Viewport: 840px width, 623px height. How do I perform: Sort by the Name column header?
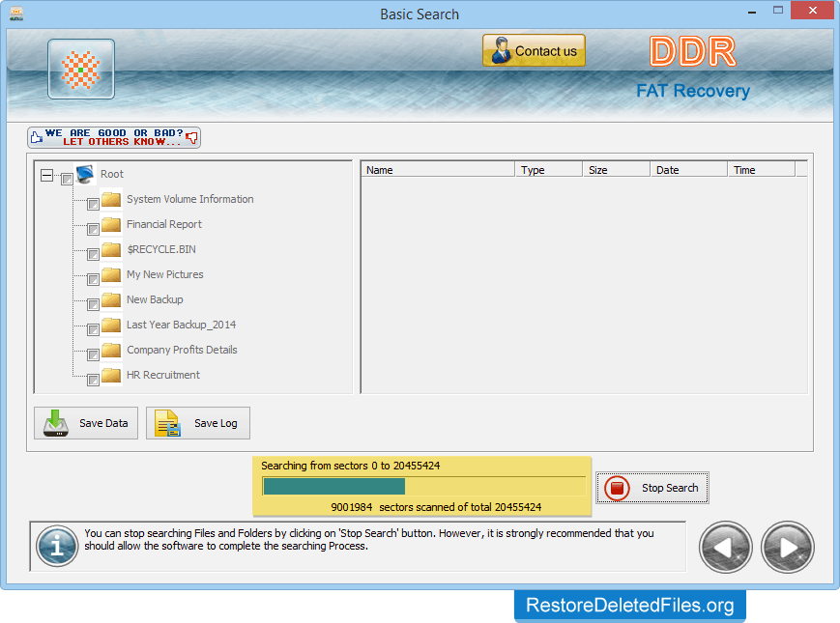point(438,170)
